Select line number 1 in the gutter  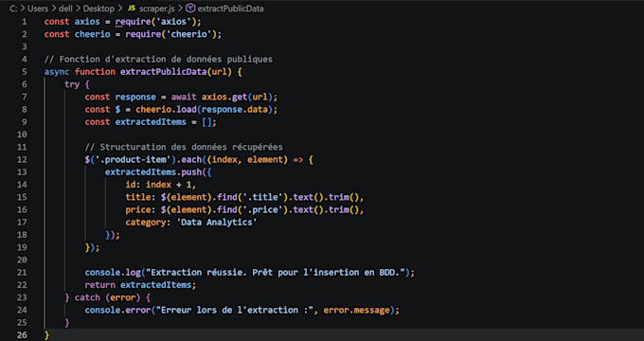click(x=25, y=22)
